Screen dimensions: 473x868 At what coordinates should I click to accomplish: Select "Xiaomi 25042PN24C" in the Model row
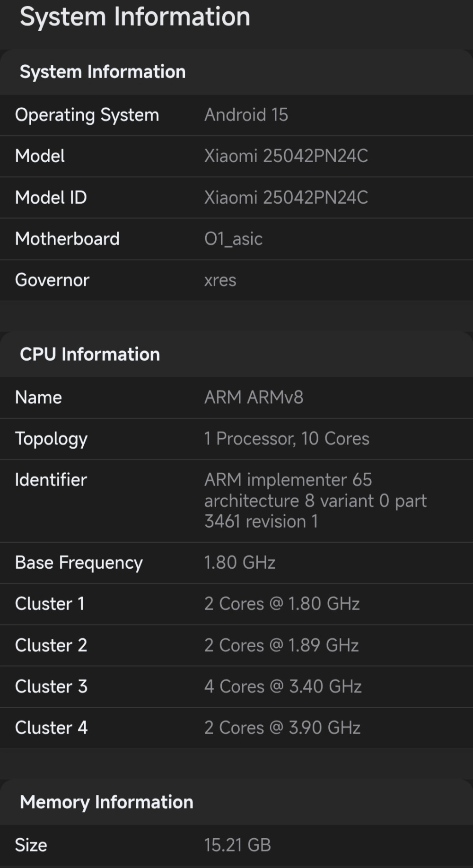point(286,156)
